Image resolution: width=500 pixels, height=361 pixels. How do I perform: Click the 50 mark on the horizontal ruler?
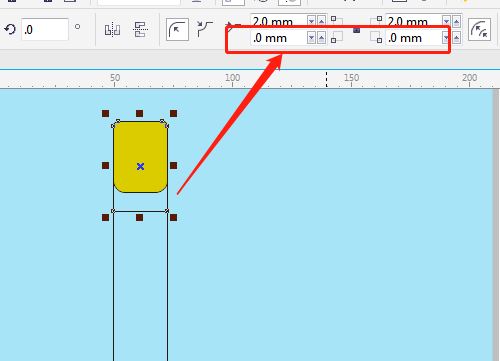(x=115, y=78)
